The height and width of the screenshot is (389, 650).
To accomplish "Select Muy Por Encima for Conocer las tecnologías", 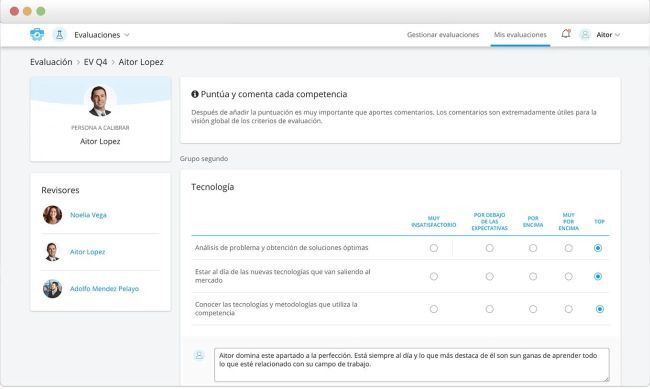I will (x=568, y=309).
